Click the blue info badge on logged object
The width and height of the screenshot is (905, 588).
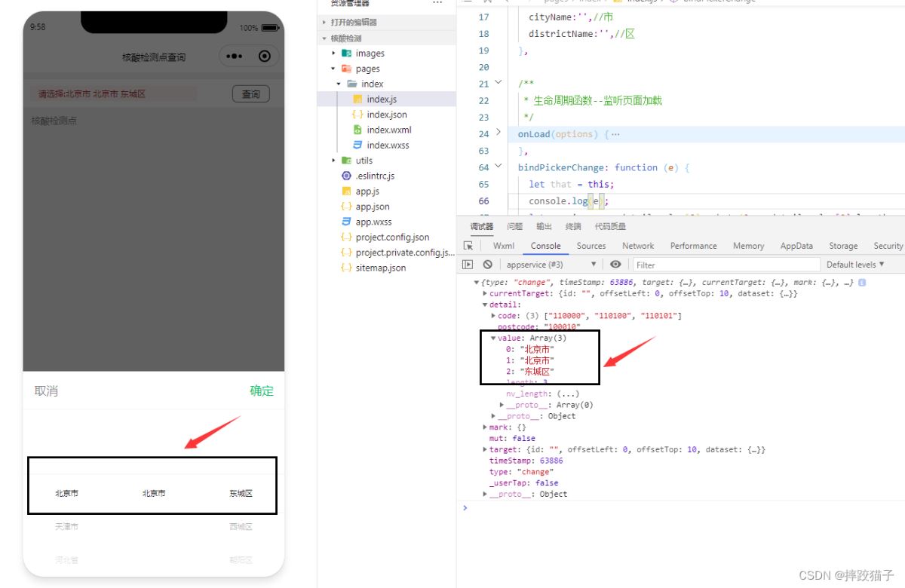(862, 283)
